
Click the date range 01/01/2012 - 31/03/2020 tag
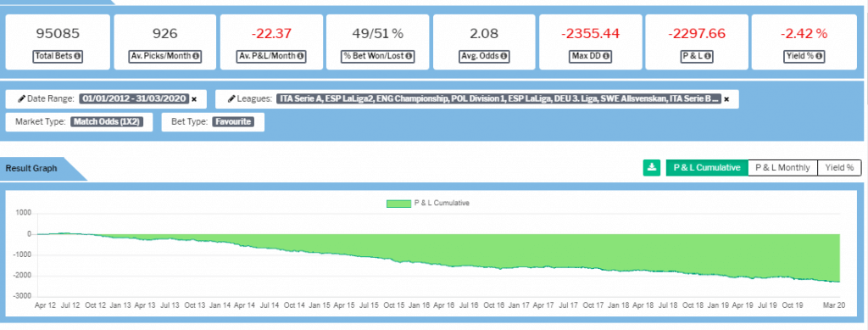134,99
